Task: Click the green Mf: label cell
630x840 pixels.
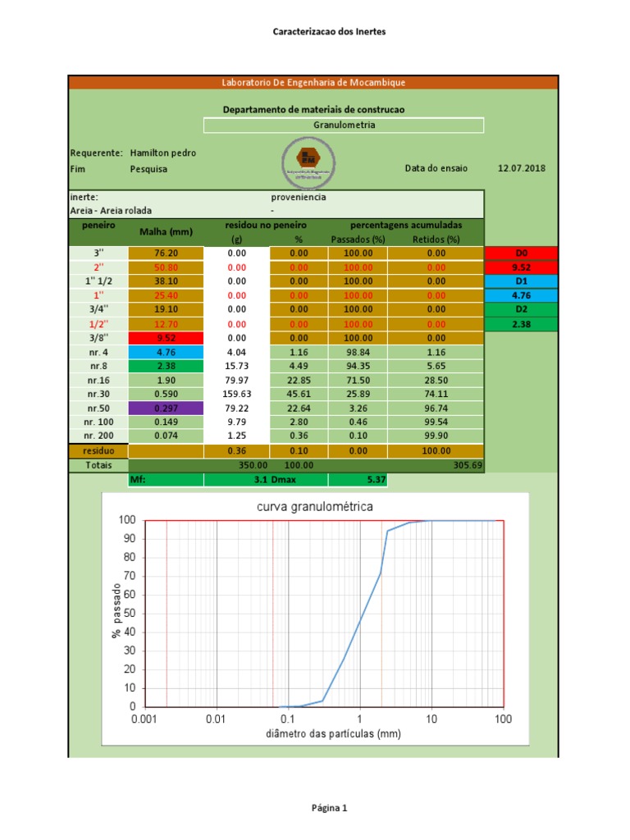Action: point(166,479)
